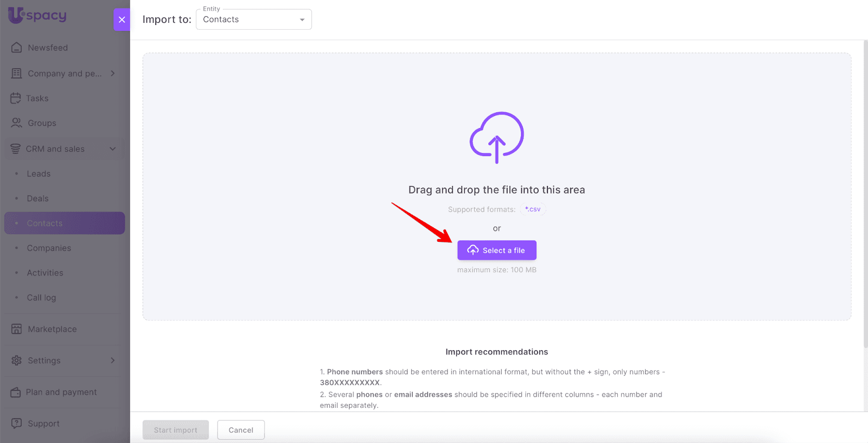
Task: Expand the Company and people submenu
Action: click(113, 73)
